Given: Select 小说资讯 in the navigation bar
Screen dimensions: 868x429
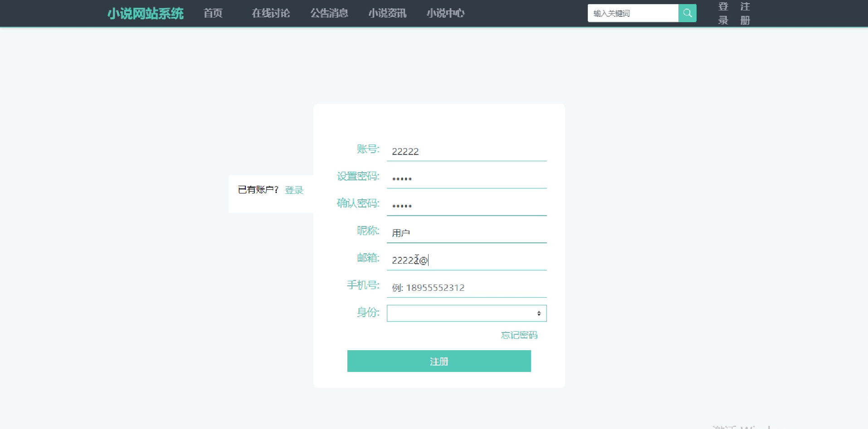Looking at the screenshot, I should (387, 13).
